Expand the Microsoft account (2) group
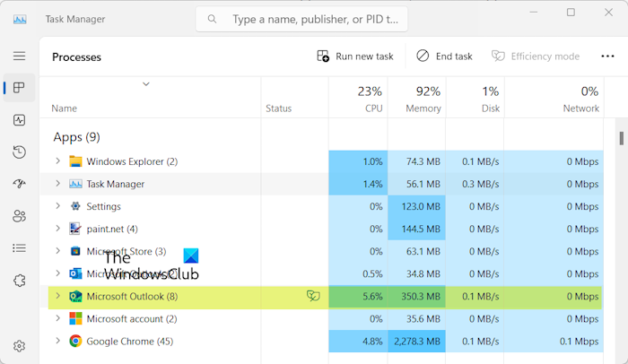The width and height of the screenshot is (628, 364). [57, 318]
